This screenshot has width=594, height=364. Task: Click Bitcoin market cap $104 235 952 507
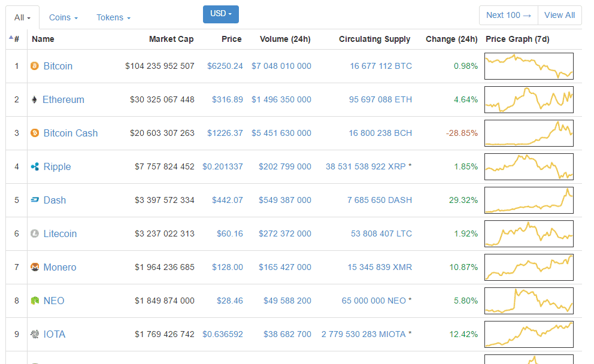(x=160, y=66)
